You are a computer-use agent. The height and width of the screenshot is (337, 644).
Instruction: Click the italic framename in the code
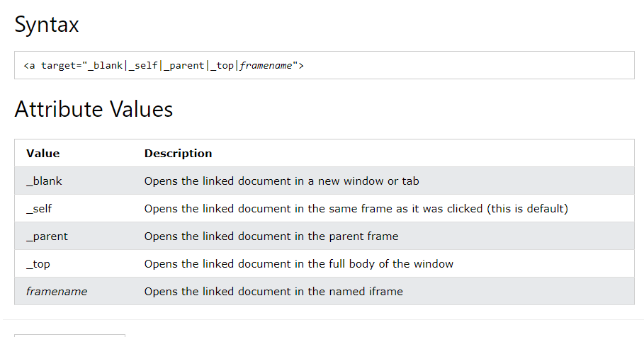click(x=266, y=66)
